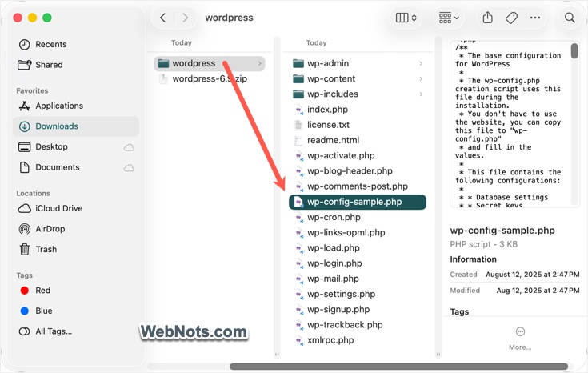Open iCloud Drive location

(77, 208)
